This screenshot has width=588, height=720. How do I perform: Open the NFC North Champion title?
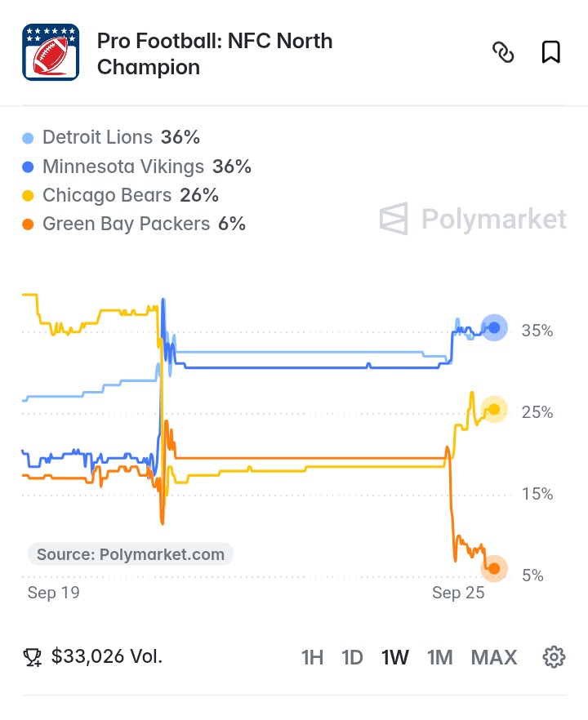click(215, 54)
